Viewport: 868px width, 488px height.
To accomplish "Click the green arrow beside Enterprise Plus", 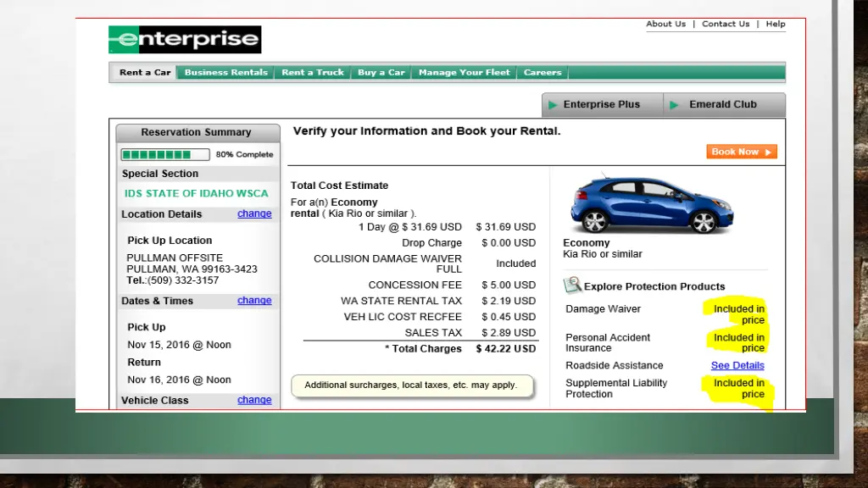I will 553,105.
